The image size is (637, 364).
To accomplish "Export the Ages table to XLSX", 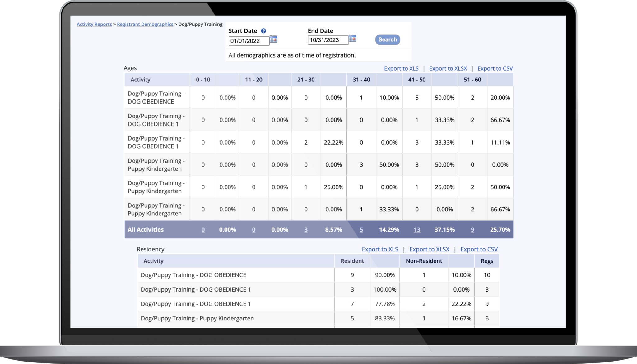I will [x=448, y=68].
